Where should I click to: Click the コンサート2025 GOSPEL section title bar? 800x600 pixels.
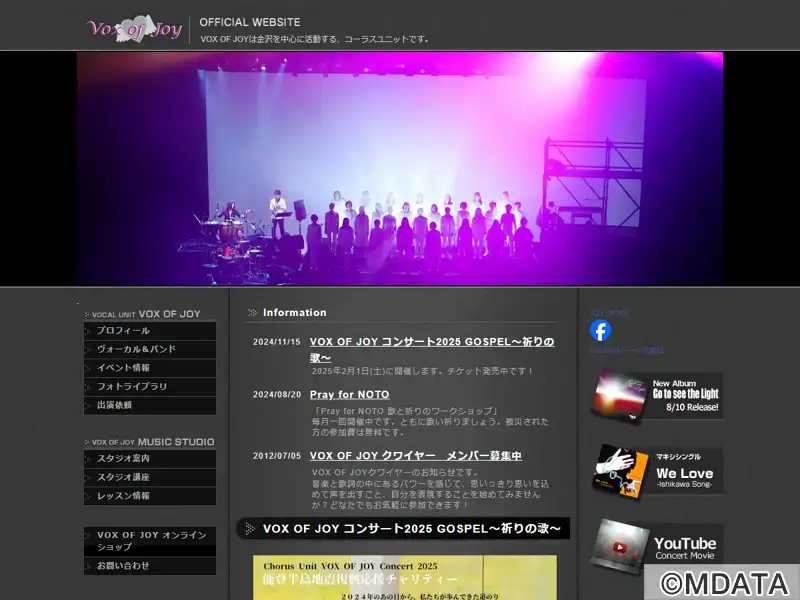pyautogui.click(x=403, y=529)
